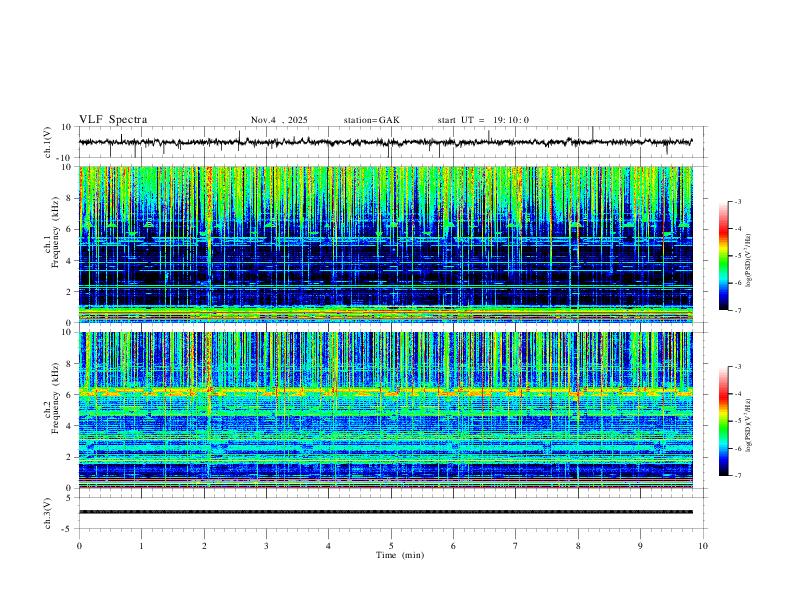
Task: Click the "-7" tick on ch.1 colorbar
Action: [738, 311]
